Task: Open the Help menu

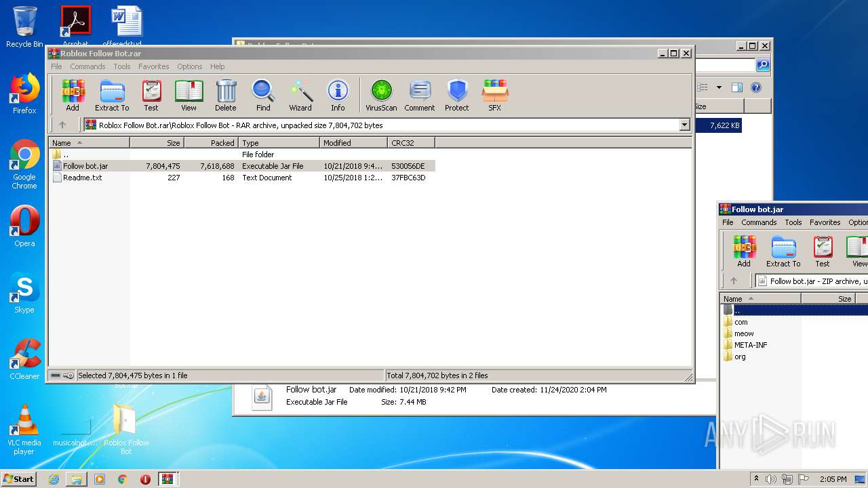Action: click(217, 66)
